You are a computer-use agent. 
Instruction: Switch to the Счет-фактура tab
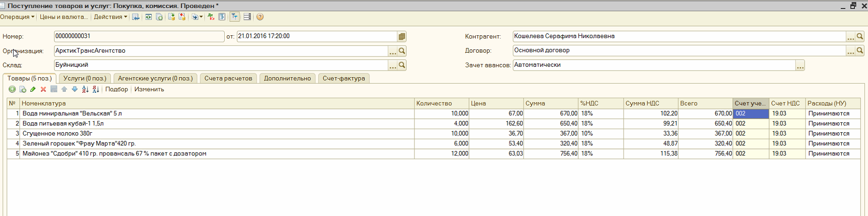pyautogui.click(x=344, y=79)
